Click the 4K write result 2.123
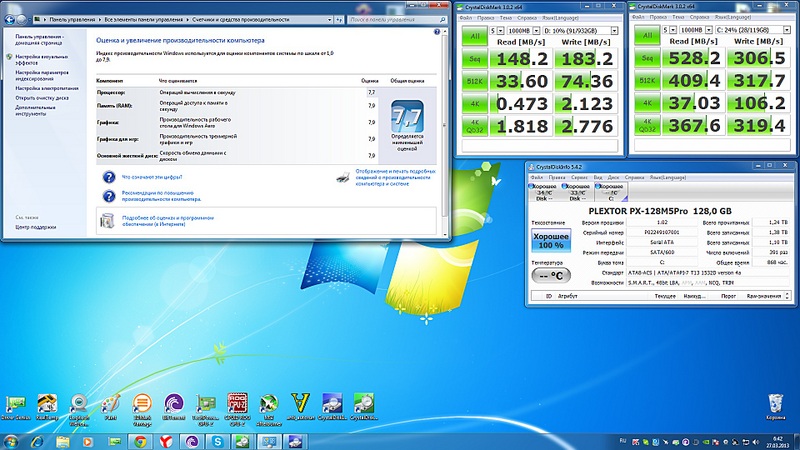This screenshot has height=450, width=800. click(x=586, y=104)
